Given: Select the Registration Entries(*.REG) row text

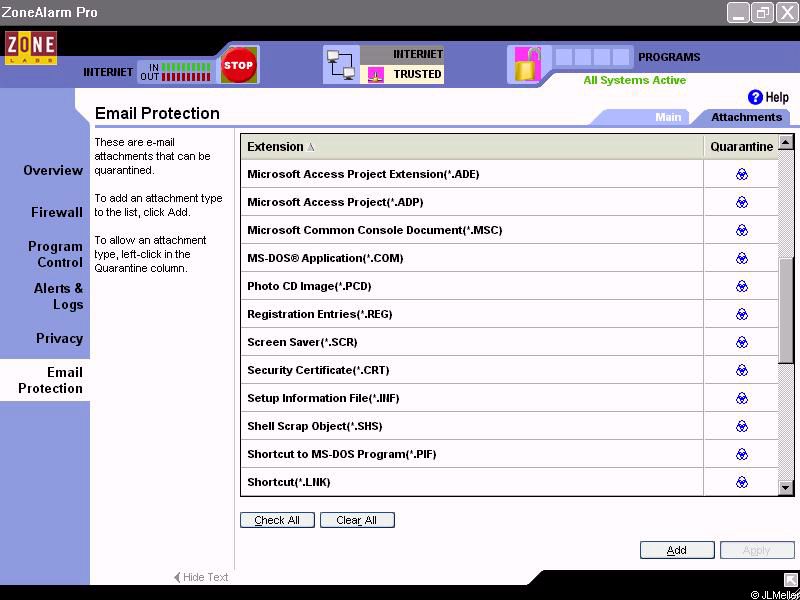Looking at the screenshot, I should [x=319, y=314].
